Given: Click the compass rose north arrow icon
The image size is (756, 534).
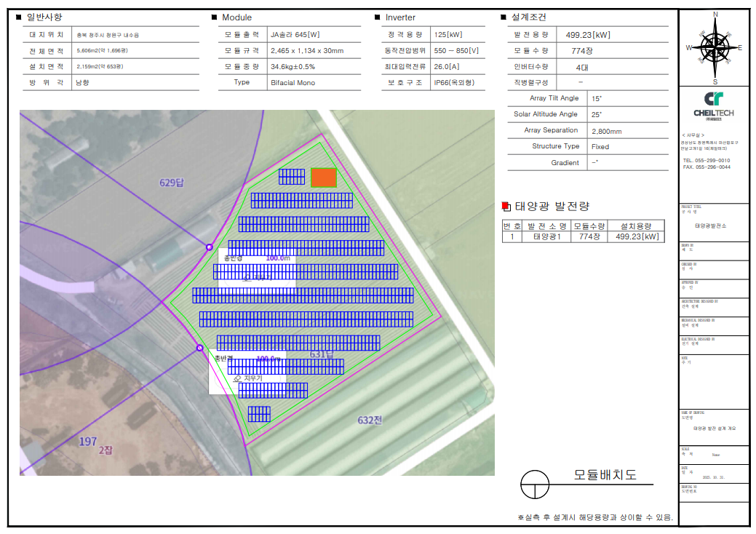Looking at the screenshot, I should coord(715,47).
